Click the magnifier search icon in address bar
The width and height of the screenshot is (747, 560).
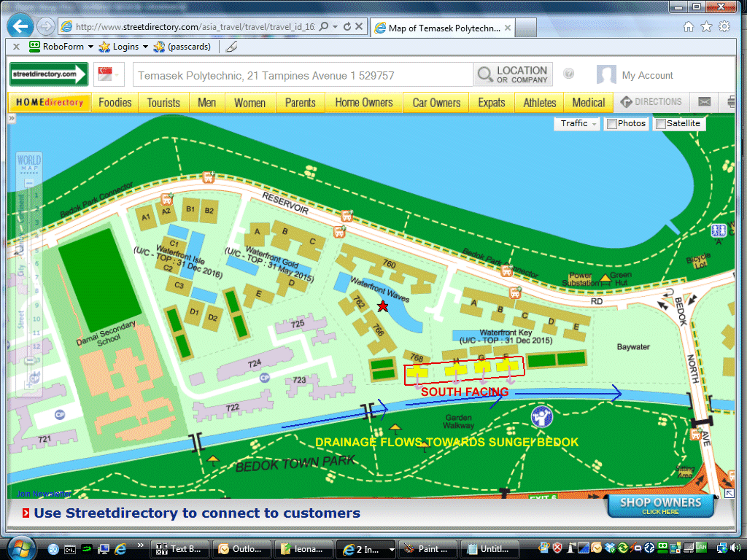(x=324, y=27)
